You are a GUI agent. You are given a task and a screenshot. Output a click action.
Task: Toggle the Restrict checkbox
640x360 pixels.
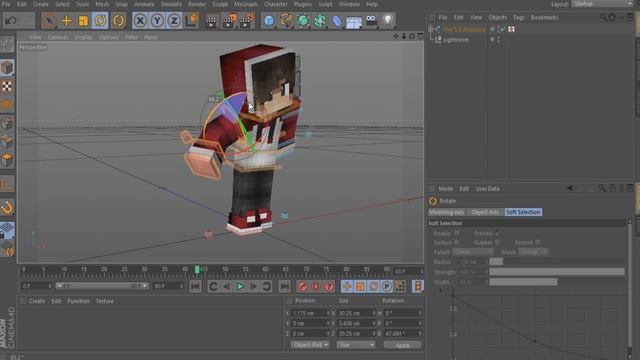(538, 242)
